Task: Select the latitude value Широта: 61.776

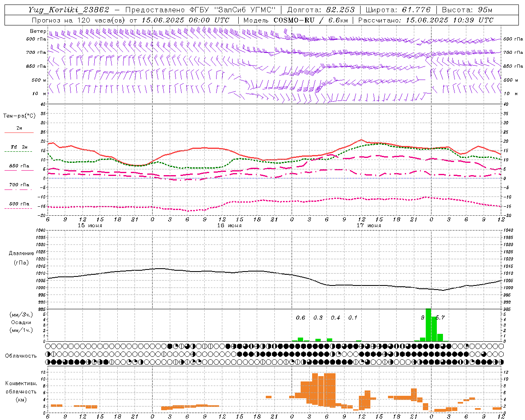Action: 398,10
